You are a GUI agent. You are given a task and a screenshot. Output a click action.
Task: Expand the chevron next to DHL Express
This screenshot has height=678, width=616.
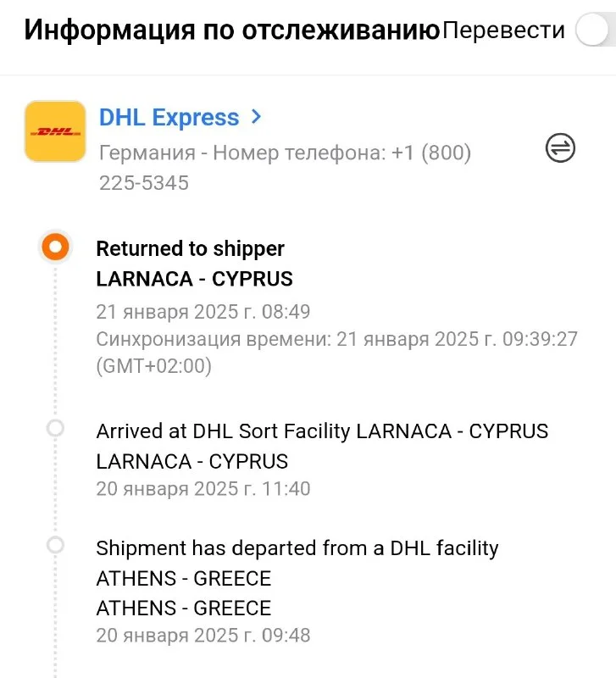pyautogui.click(x=256, y=118)
